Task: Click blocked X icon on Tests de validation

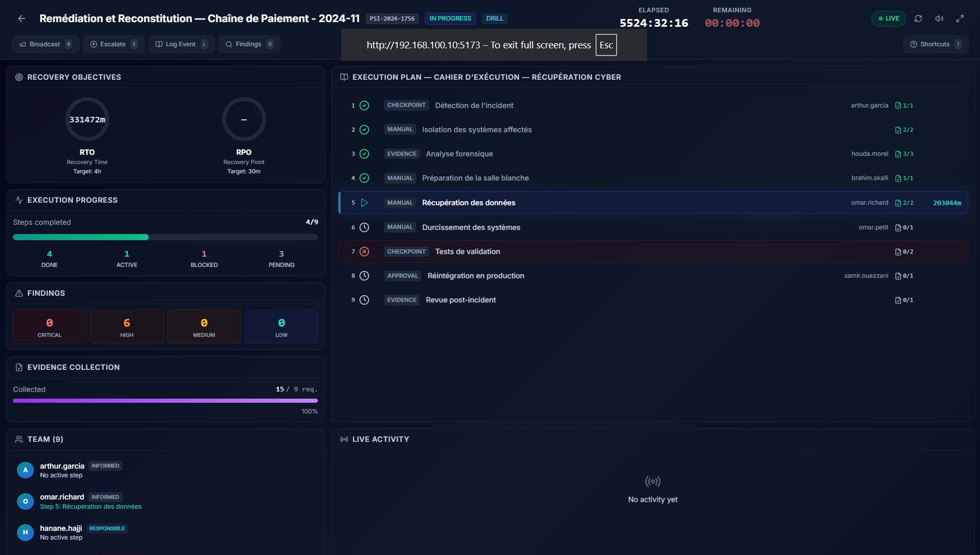Action: [x=364, y=252]
